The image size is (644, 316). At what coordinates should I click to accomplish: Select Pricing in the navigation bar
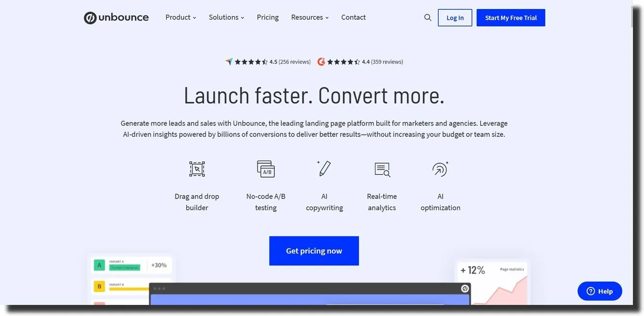tap(267, 17)
